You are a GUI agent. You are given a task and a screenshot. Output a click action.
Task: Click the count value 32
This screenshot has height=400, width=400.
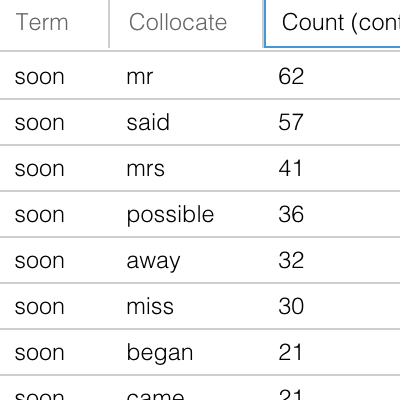(x=291, y=260)
